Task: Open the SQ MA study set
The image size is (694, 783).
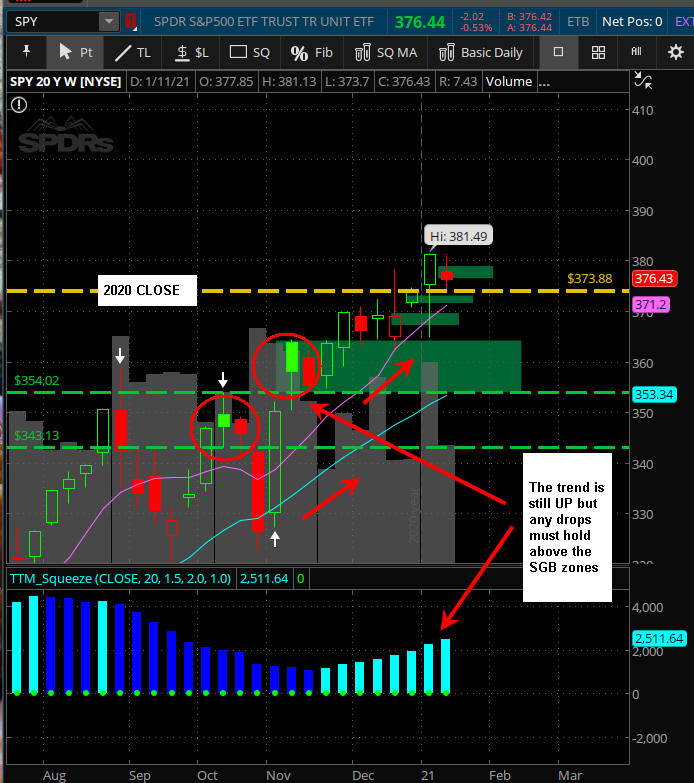Action: click(385, 52)
